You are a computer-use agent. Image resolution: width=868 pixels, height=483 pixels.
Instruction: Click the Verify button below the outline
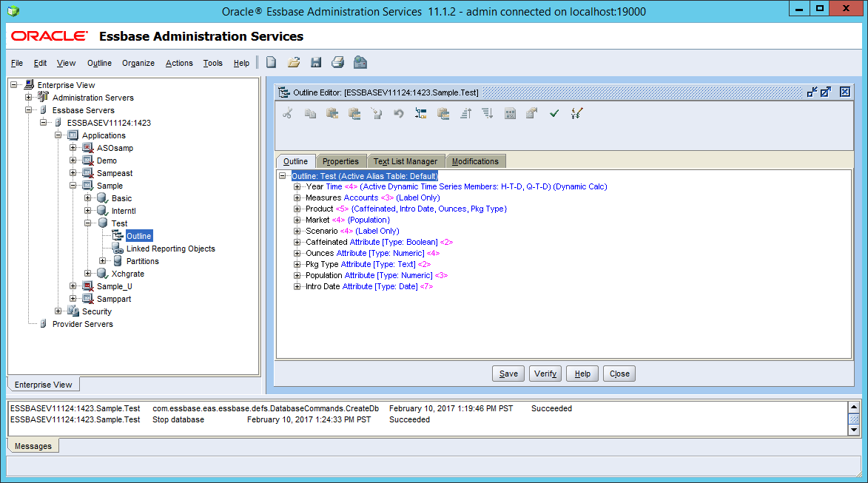pyautogui.click(x=545, y=374)
